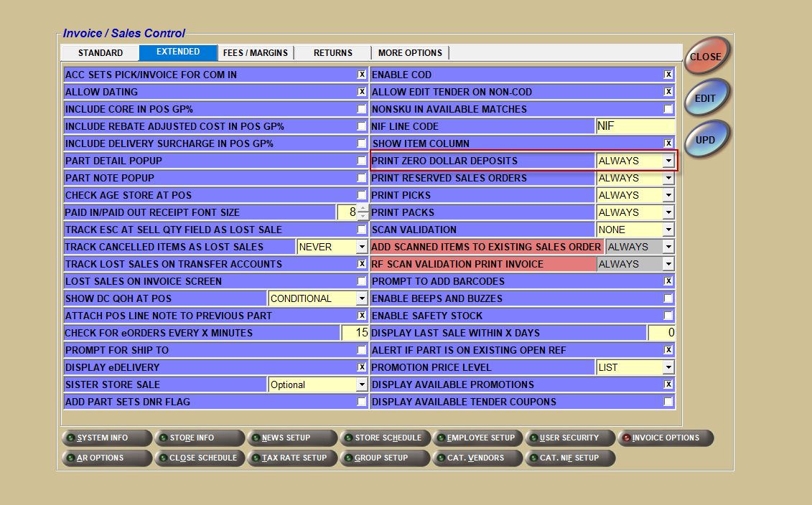
Task: Increase receipt font size with up arrow
Action: (x=363, y=209)
